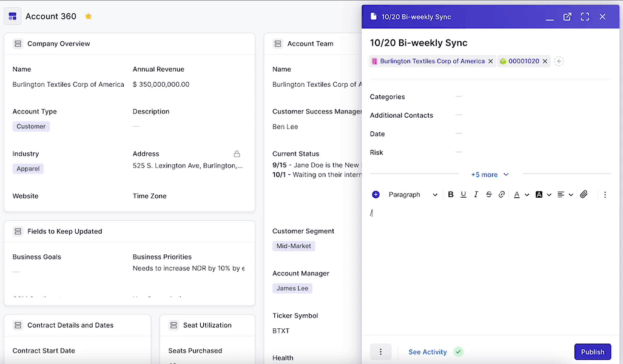Click the Company Overview section icon
Screen dimensions: 623x364
pyautogui.click(x=18, y=44)
